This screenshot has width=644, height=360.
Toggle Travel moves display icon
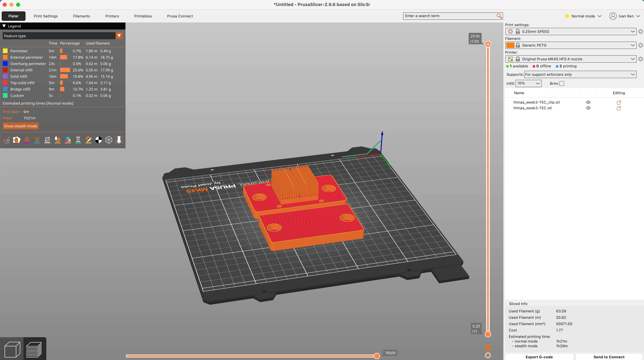coord(7,140)
